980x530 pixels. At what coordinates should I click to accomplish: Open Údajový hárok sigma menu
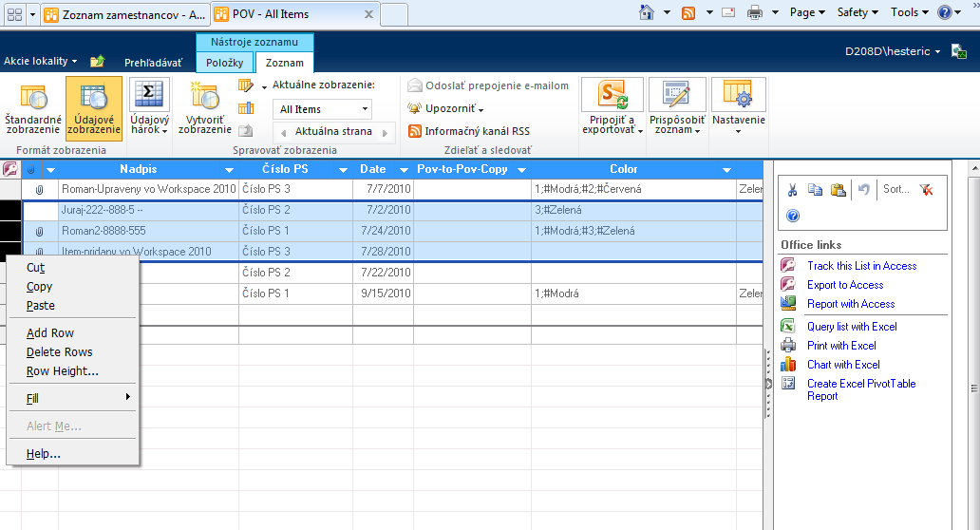[149, 106]
